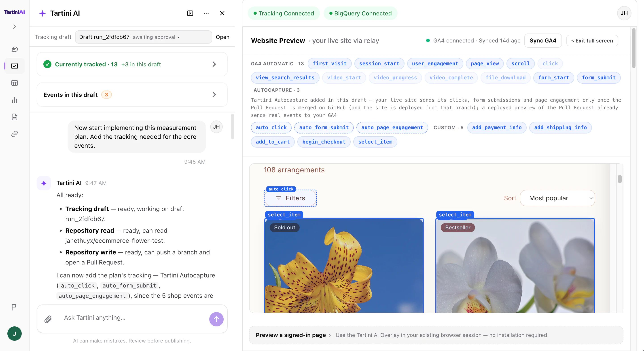This screenshot has height=351, width=644.
Task: Click the Sync GA4 button
Action: [543, 40]
